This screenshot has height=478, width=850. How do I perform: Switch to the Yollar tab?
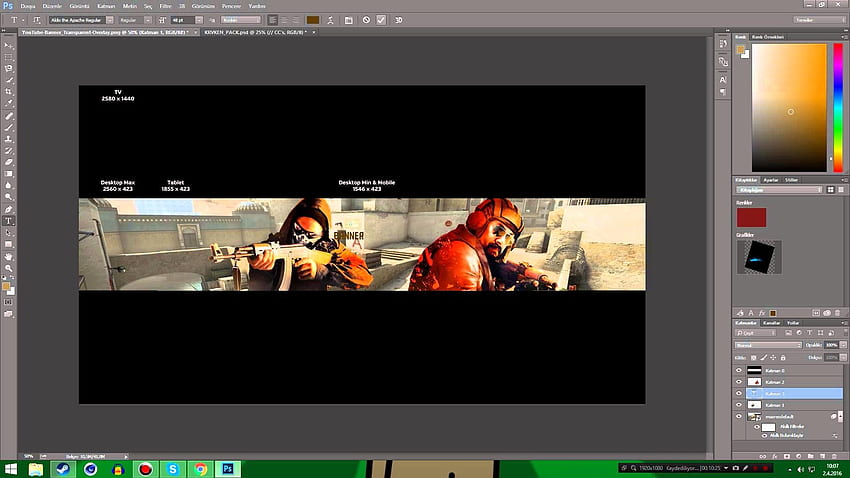tap(793, 323)
